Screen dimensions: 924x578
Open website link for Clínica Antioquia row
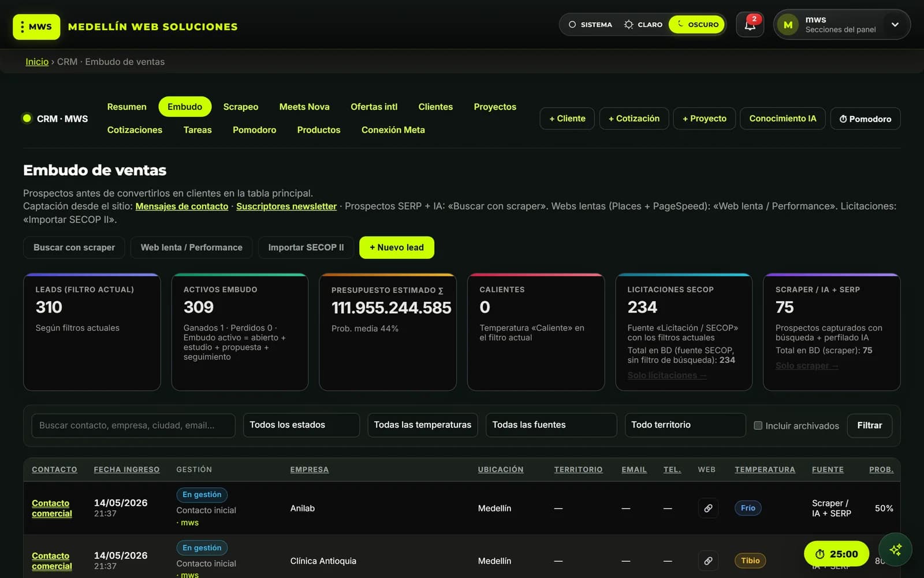708,561
